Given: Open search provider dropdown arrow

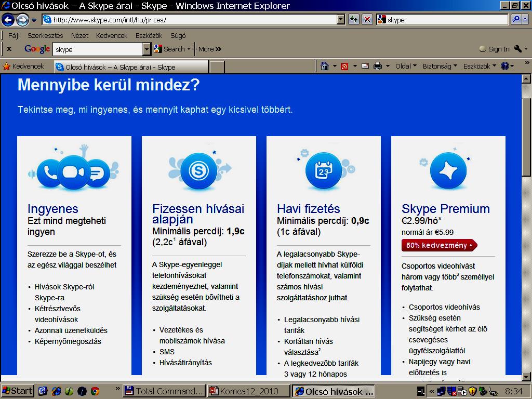Looking at the screenshot, I should (525, 20).
